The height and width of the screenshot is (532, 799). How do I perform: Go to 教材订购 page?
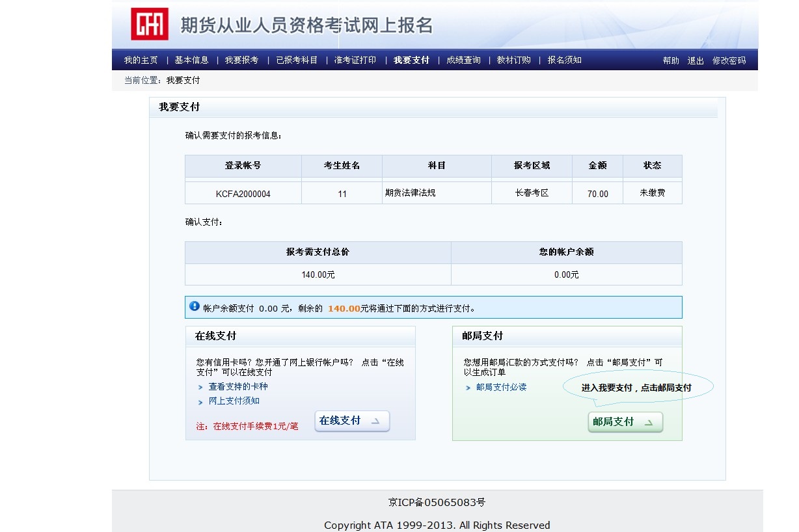click(513, 60)
